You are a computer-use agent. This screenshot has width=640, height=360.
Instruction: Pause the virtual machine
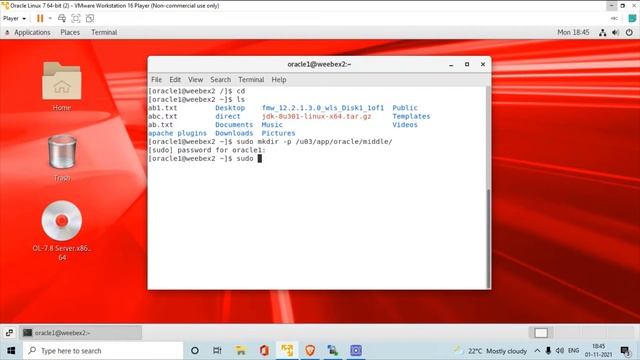click(x=40, y=18)
